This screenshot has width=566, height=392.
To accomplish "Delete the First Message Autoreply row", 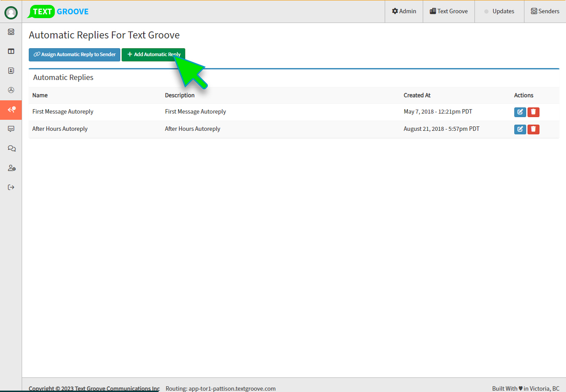I will click(533, 112).
